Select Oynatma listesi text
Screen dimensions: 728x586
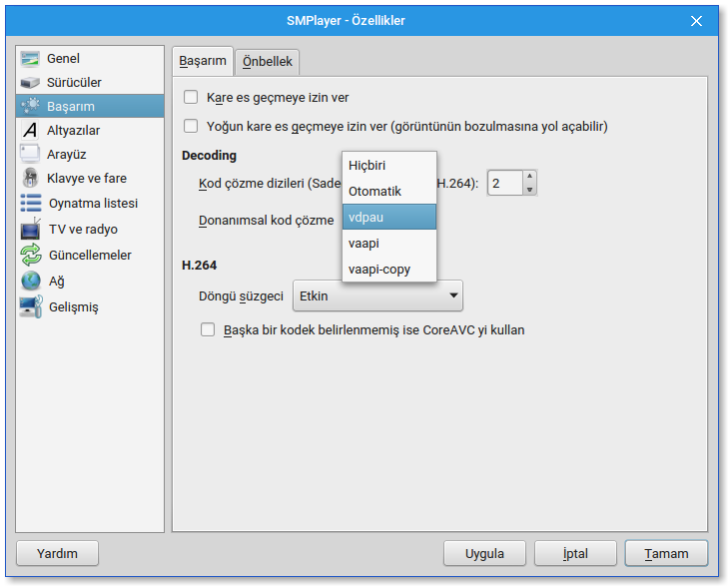(93, 204)
